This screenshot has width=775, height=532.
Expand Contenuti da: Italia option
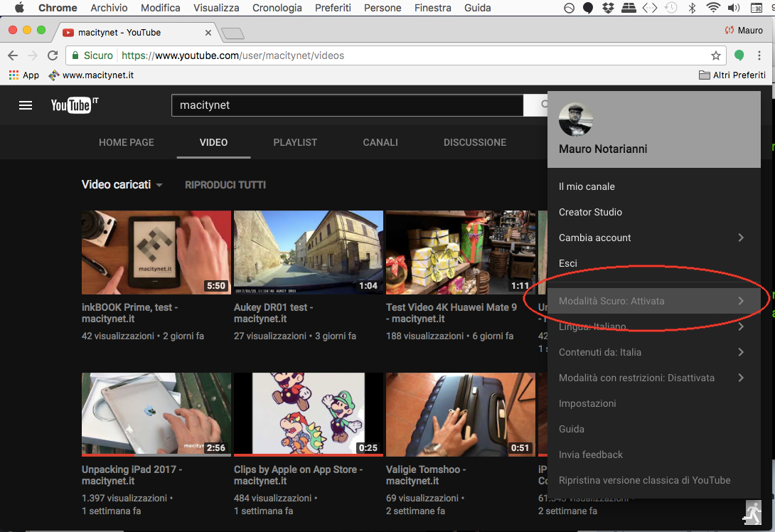tap(654, 353)
